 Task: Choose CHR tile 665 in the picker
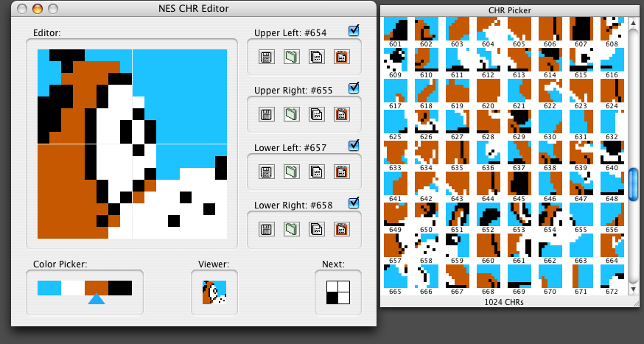point(396,276)
